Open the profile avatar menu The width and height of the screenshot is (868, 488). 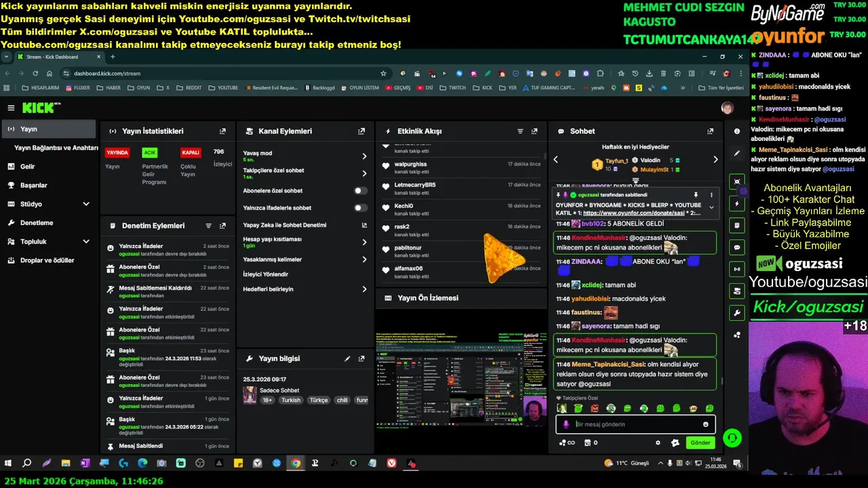pyautogui.click(x=727, y=108)
